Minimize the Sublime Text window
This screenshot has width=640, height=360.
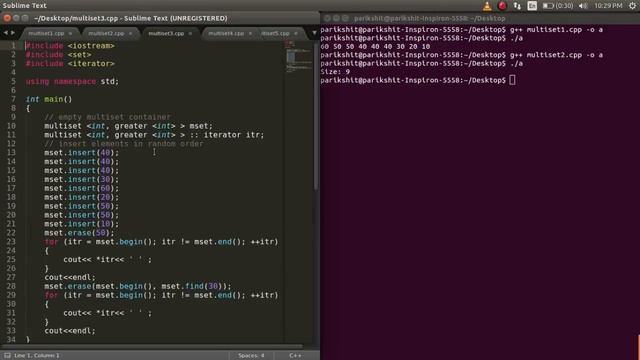(x=16, y=18)
